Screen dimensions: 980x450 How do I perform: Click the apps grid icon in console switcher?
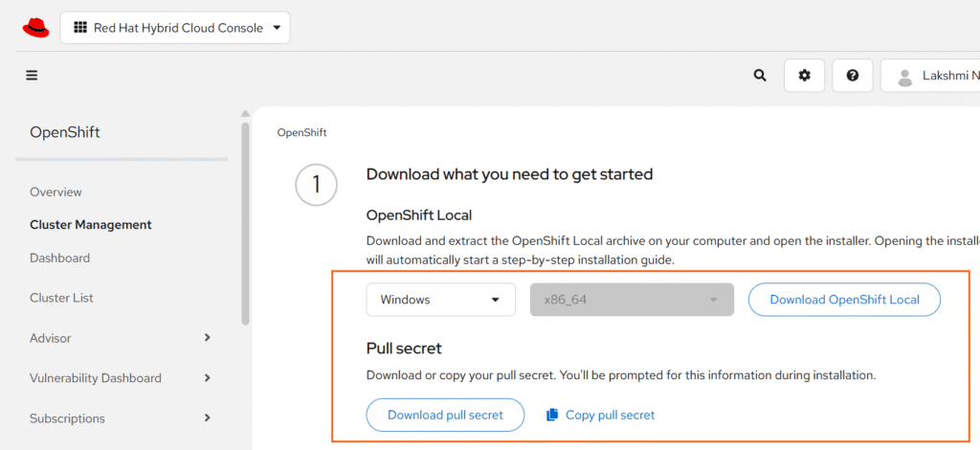[x=80, y=28]
